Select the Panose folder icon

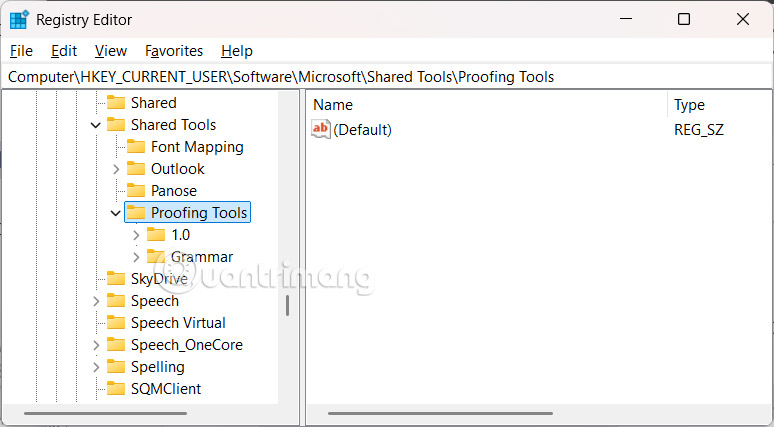[136, 191]
